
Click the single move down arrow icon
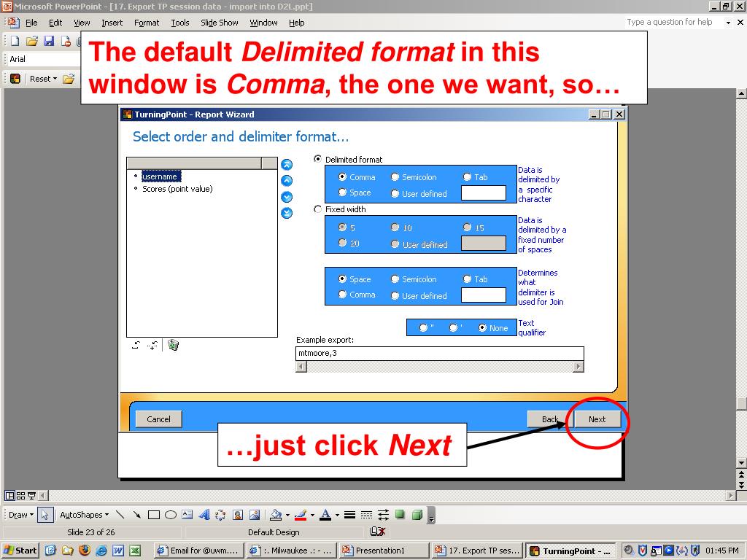pyautogui.click(x=287, y=197)
